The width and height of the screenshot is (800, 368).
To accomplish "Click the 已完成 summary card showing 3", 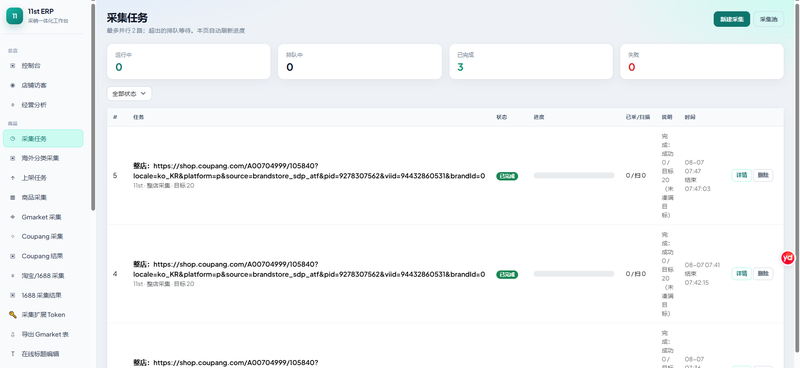I will [x=531, y=61].
